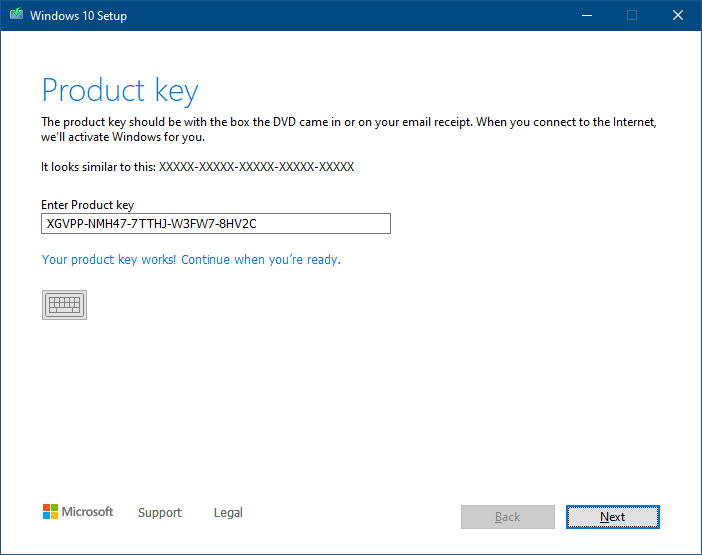Viewport: 702px width, 555px height.
Task: Open the Legal link
Action: pyautogui.click(x=228, y=512)
